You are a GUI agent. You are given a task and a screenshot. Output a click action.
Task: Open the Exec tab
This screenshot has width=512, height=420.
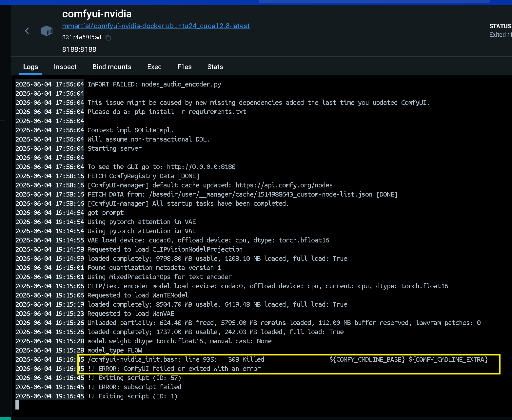tap(154, 67)
